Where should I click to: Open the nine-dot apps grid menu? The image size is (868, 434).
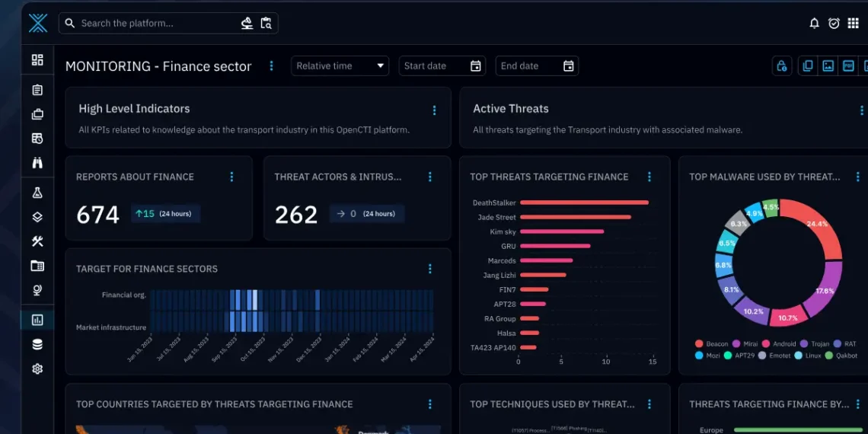tap(853, 24)
